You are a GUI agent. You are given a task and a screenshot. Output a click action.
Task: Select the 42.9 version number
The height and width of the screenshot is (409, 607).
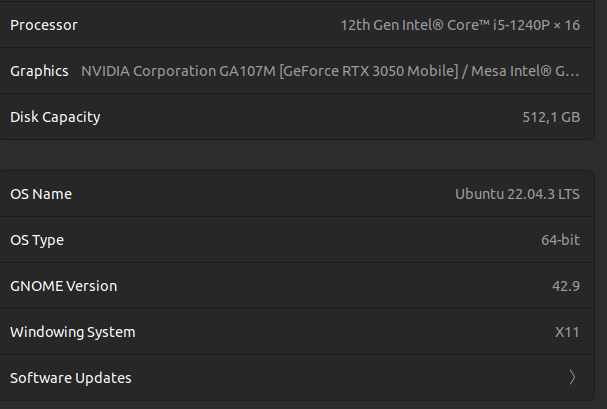565,286
